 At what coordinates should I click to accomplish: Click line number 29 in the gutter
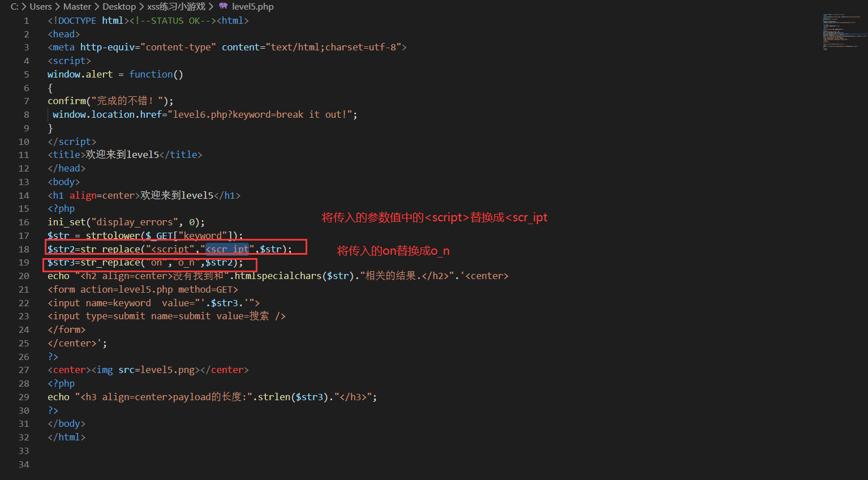23,397
